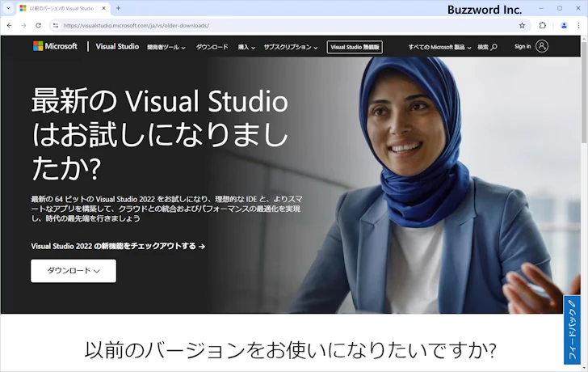Minimize the browser window
The image size is (588, 372).
click(x=541, y=8)
